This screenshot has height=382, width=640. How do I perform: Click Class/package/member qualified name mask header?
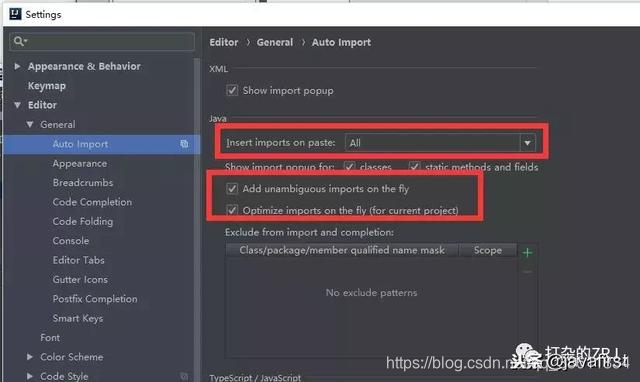click(342, 250)
